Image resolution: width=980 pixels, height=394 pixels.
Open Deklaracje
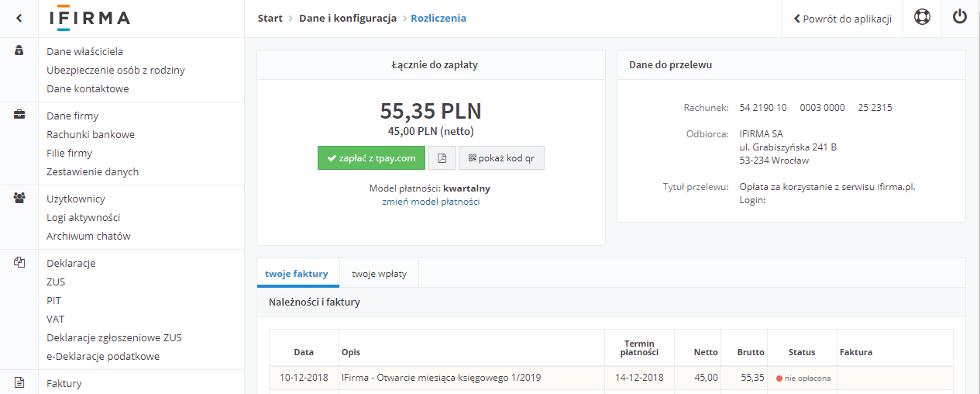coord(70,263)
